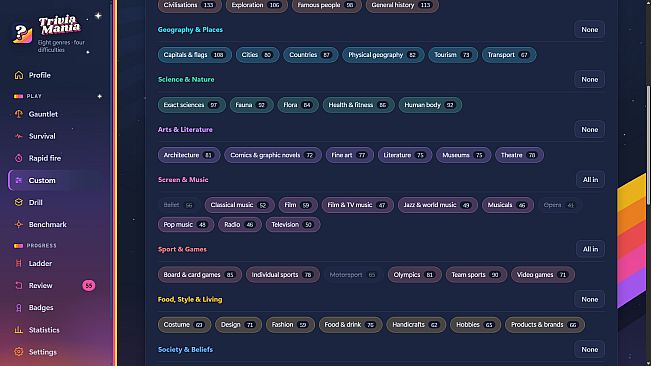Viewport: 651px width, 366px height.
Task: Toggle the Literature chip
Action: coord(405,155)
